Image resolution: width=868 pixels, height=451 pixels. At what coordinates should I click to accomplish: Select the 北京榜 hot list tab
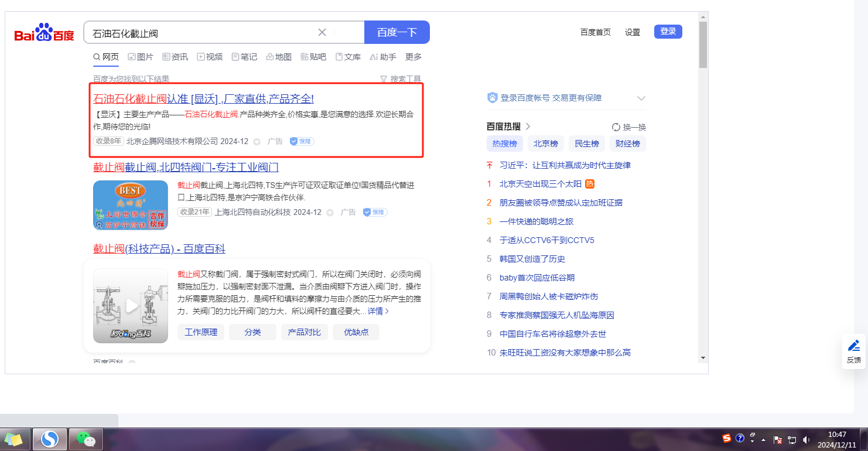(x=545, y=143)
